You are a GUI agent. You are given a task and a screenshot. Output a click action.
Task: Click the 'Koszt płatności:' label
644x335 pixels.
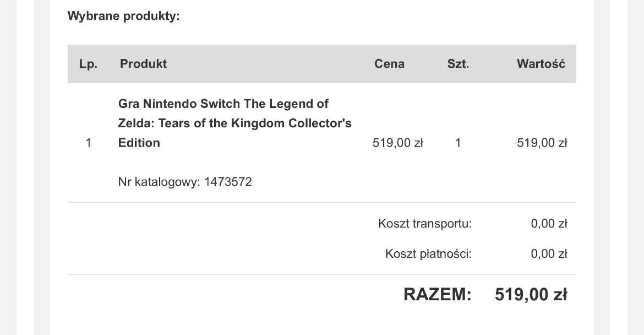tap(428, 253)
